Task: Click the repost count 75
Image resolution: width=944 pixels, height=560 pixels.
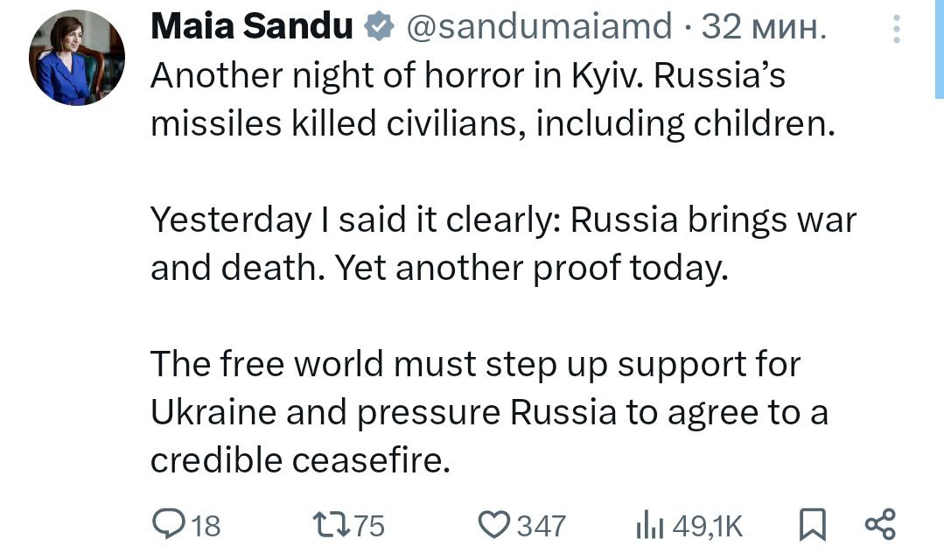Action: point(368,526)
